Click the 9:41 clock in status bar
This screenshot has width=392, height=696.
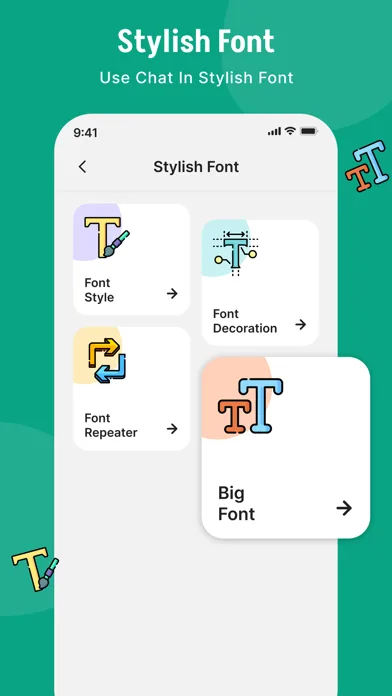[86, 133]
